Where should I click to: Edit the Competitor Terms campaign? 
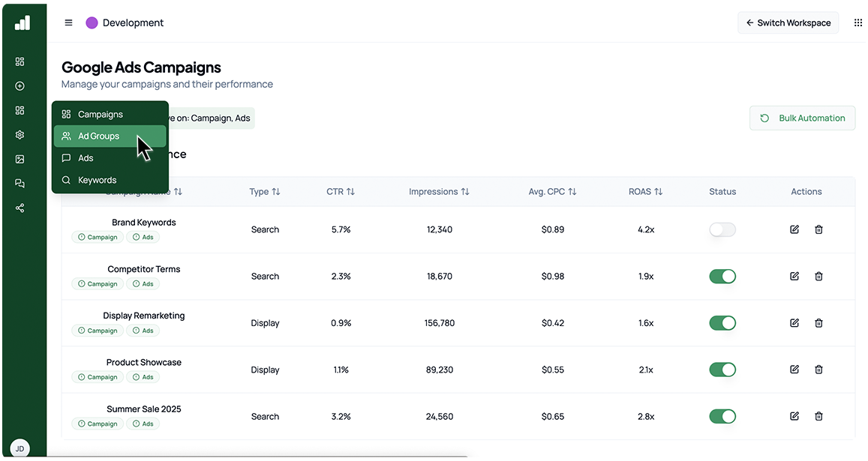(794, 276)
